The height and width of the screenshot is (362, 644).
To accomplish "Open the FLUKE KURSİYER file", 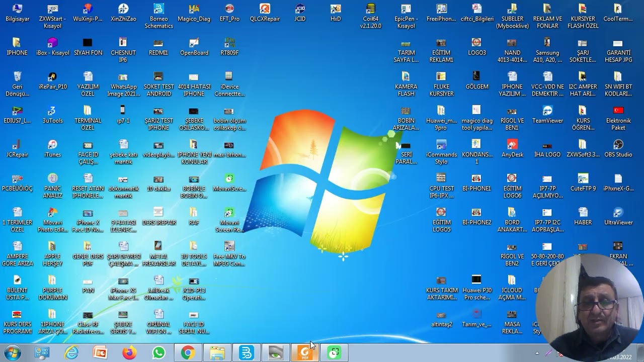I will coord(441,84).
